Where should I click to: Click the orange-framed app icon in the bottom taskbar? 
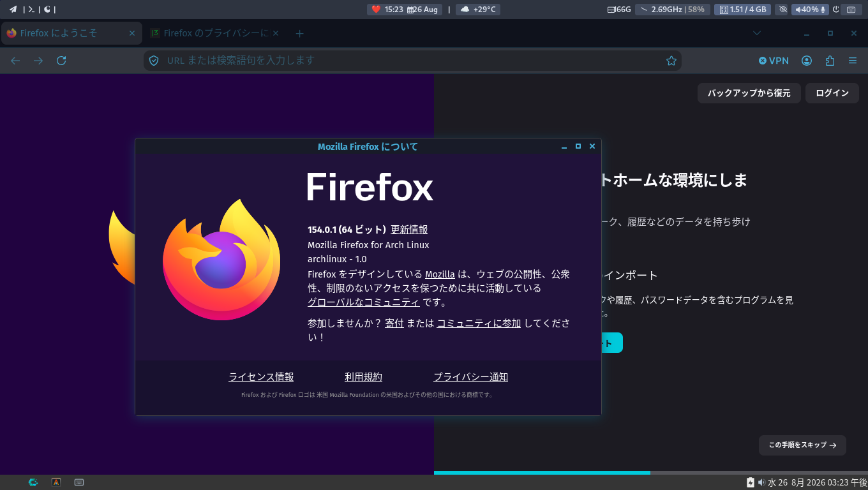click(56, 482)
